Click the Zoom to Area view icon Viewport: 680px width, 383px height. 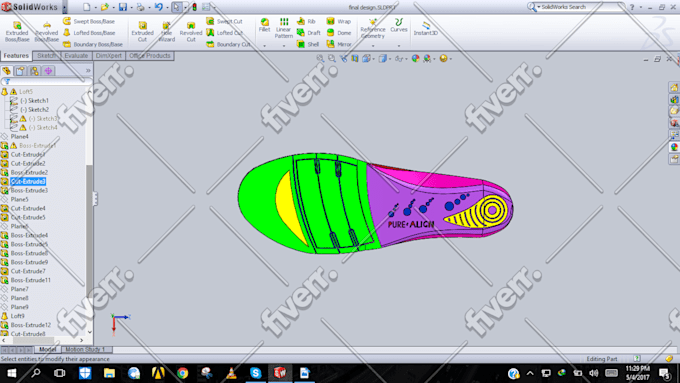click(332, 58)
